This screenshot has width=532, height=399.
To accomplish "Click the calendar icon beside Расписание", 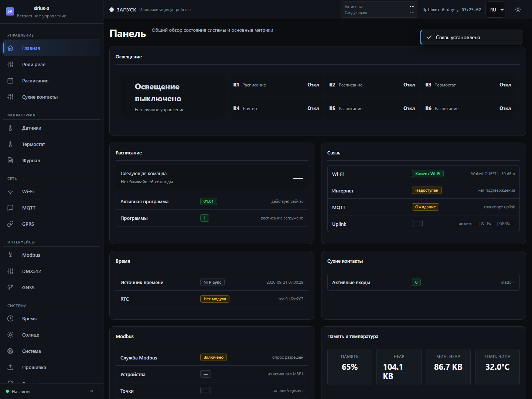I will pyautogui.click(x=10, y=81).
